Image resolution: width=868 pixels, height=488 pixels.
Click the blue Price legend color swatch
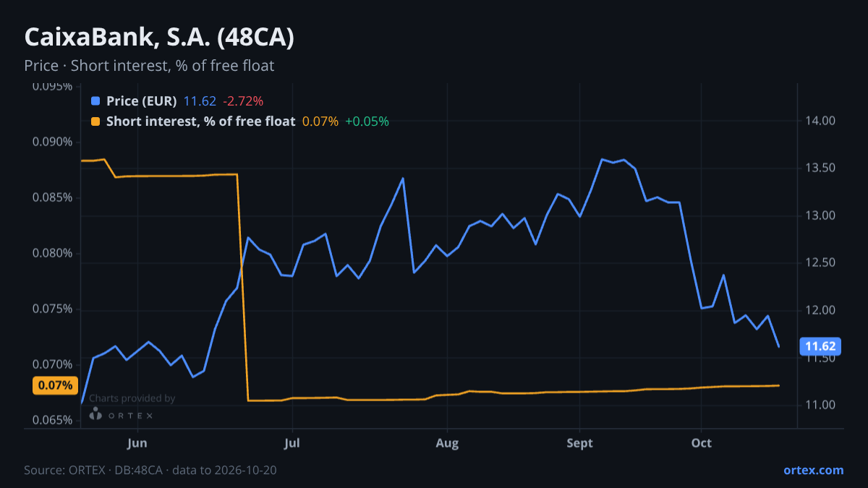tap(96, 100)
